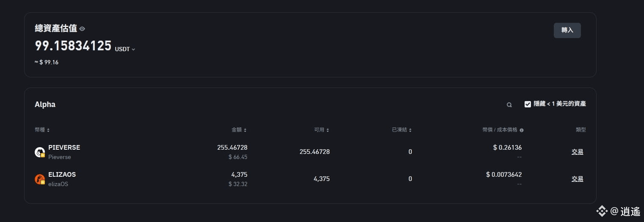Screen dimensions: 644x222
Task: Click the Alpha section heading
Action: click(45, 104)
